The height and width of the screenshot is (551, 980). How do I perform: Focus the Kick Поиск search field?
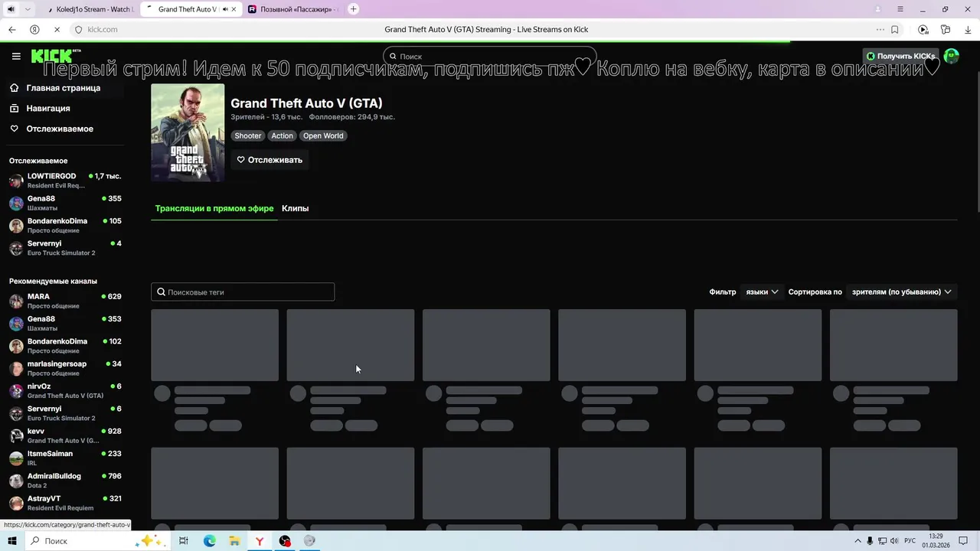pyautogui.click(x=489, y=56)
